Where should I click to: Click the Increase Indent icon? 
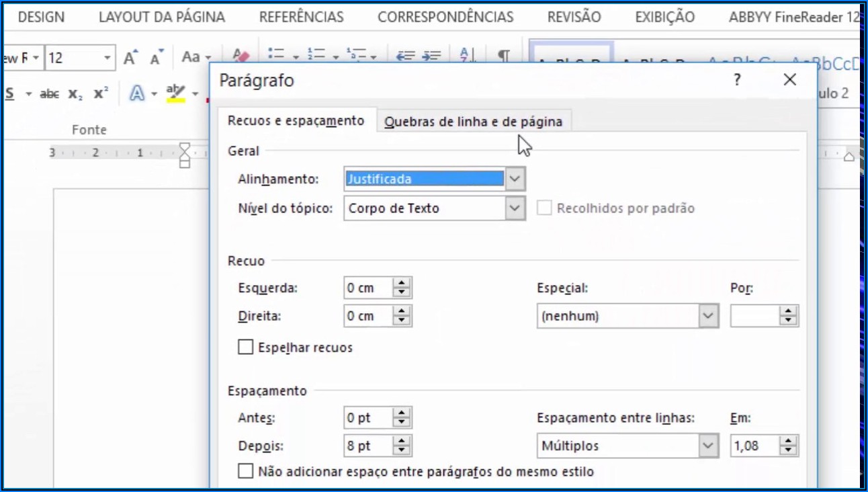(433, 56)
